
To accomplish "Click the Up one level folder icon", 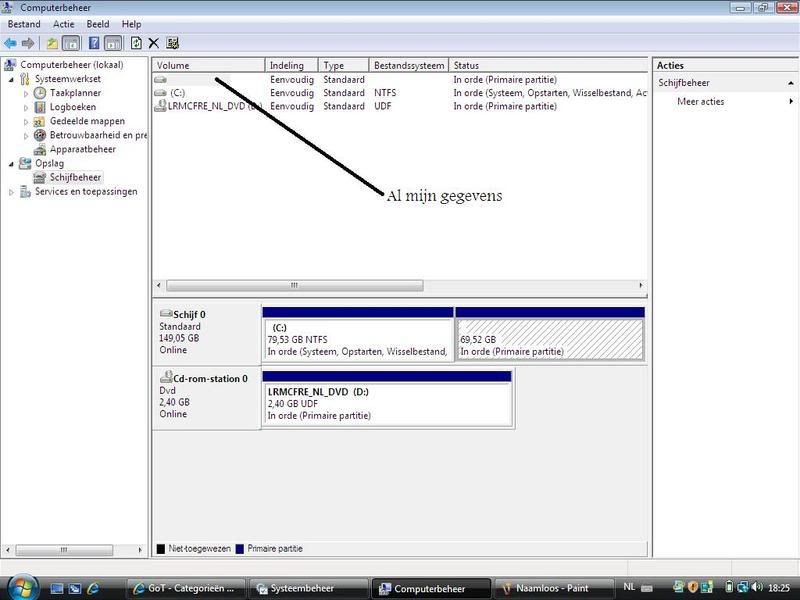I will [52, 43].
